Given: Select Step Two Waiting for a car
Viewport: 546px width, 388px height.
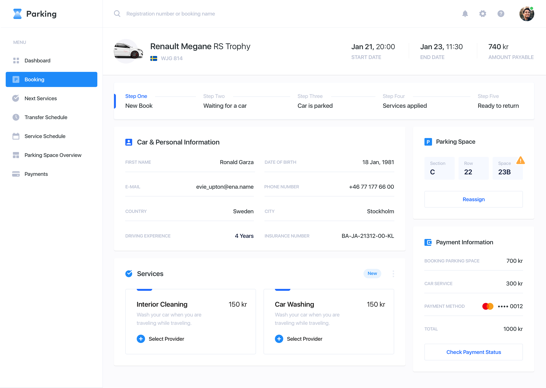Looking at the screenshot, I should 225,101.
